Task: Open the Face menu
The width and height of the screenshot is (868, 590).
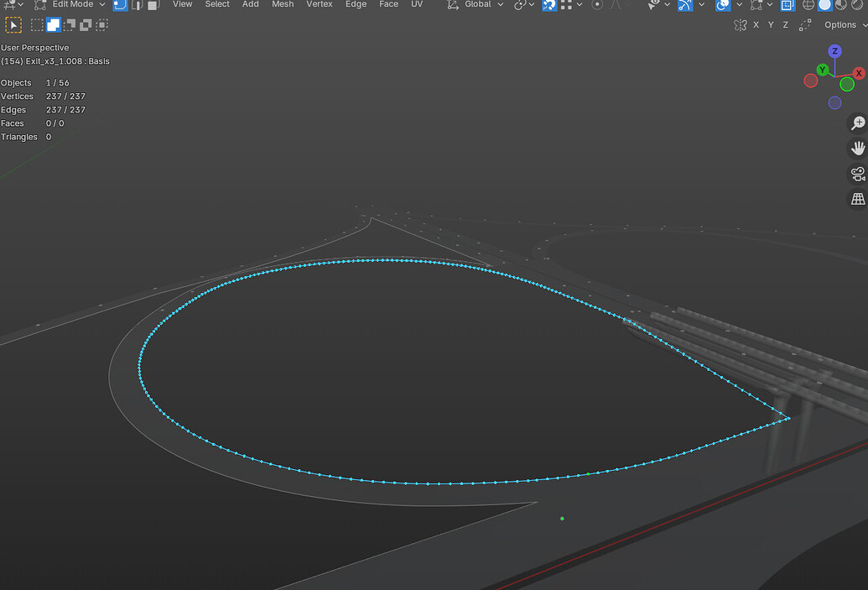Action: (388, 4)
